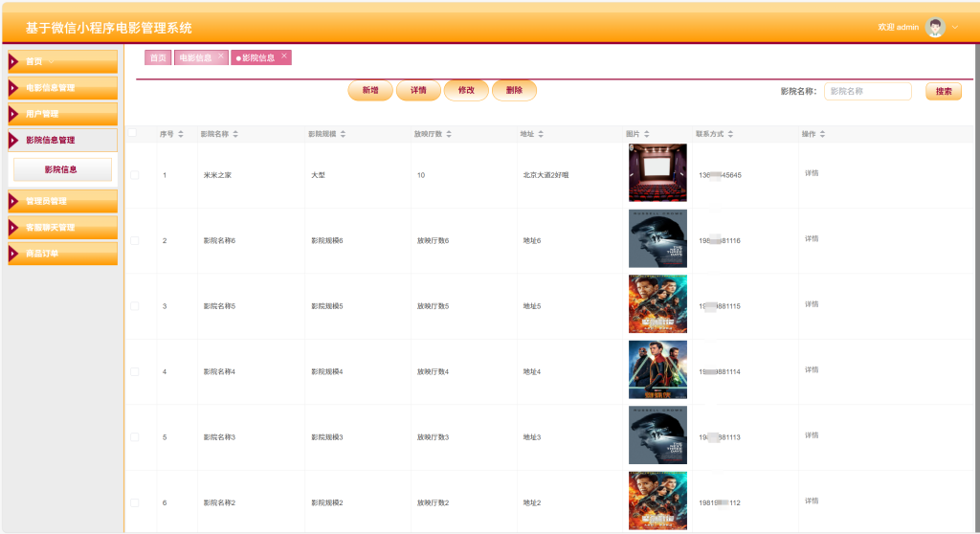
Task: Click the 北京大道2好哦 address cell
Action: tap(546, 175)
